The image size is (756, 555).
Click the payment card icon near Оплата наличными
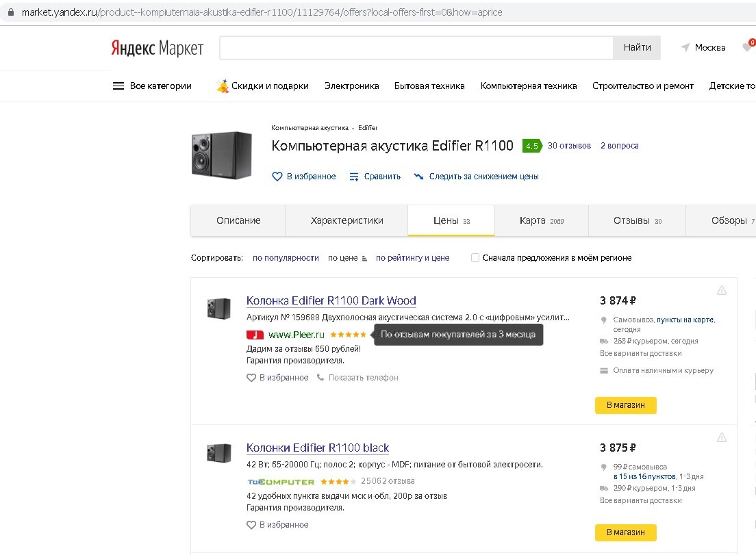pyautogui.click(x=604, y=370)
